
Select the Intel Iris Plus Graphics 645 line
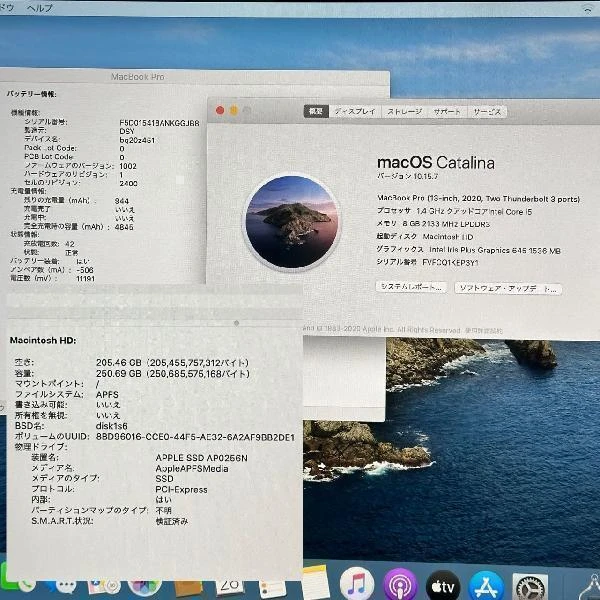click(x=468, y=250)
